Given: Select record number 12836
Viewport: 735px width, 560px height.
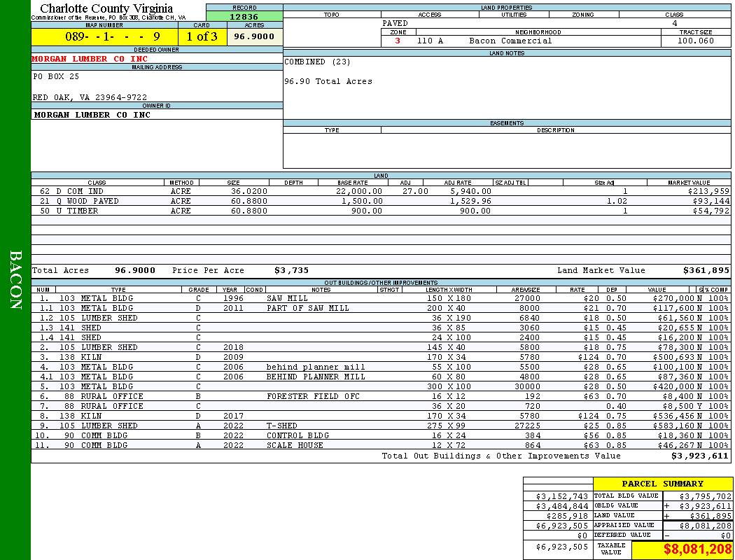Looking at the screenshot, I should pos(244,17).
